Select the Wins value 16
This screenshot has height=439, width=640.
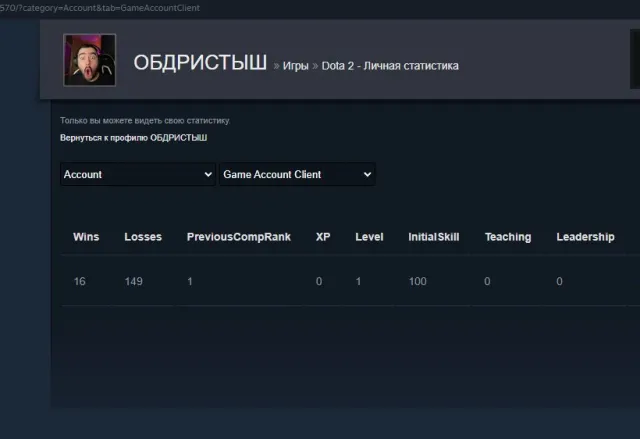click(80, 282)
